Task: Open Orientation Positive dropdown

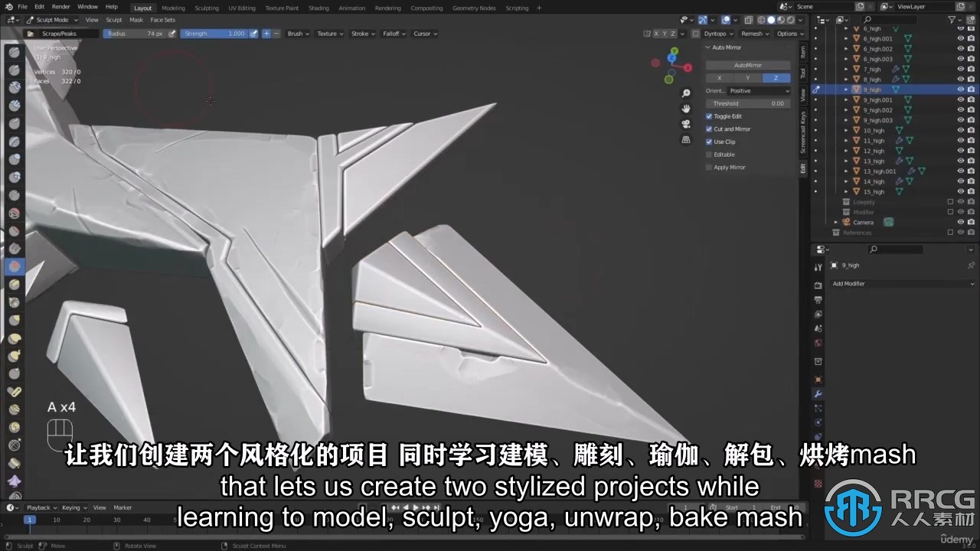Action: point(749,90)
